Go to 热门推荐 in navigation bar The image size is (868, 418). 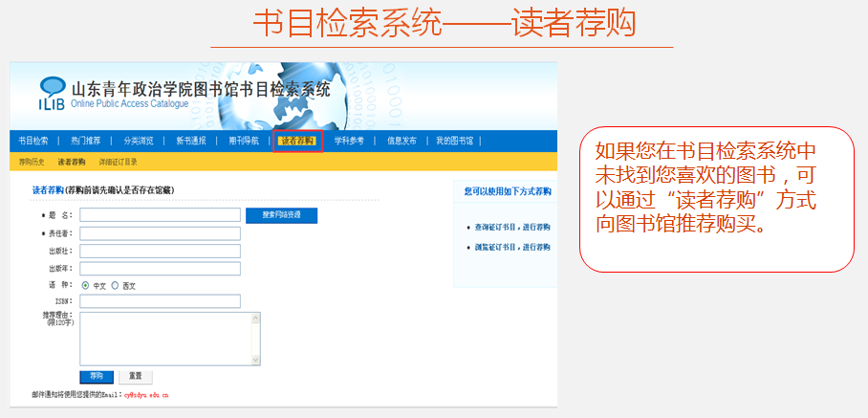(85, 141)
